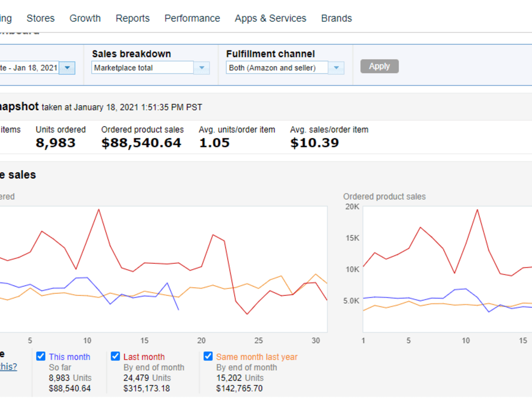Click Ordered product sales value $88,540.64
Viewport: 532px width, 399px height.
coord(141,143)
